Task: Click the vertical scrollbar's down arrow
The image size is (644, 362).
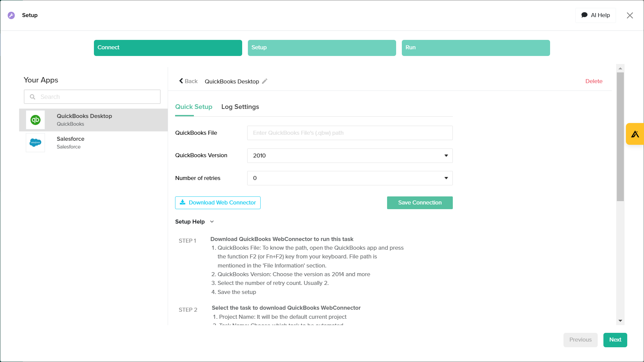Action: (x=620, y=321)
